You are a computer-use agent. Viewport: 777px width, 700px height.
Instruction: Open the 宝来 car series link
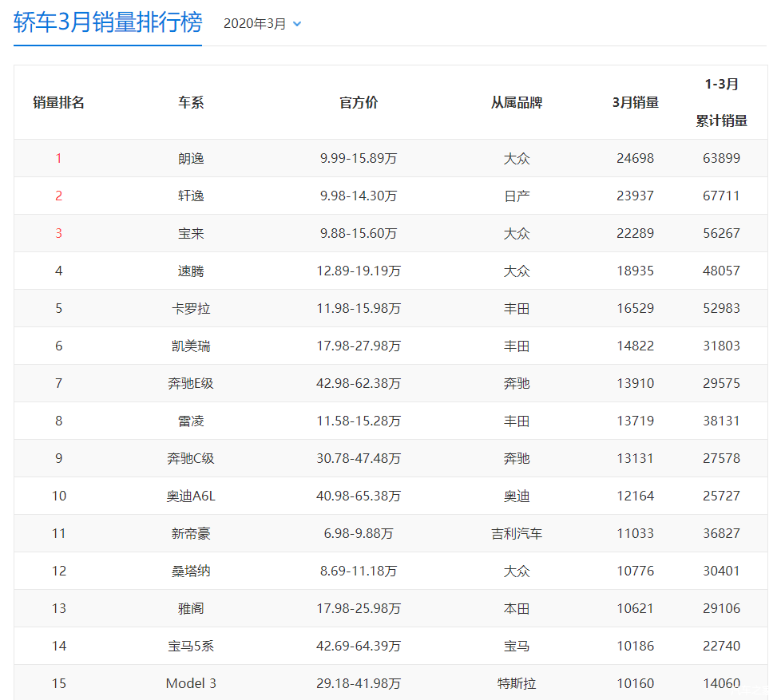(x=191, y=233)
